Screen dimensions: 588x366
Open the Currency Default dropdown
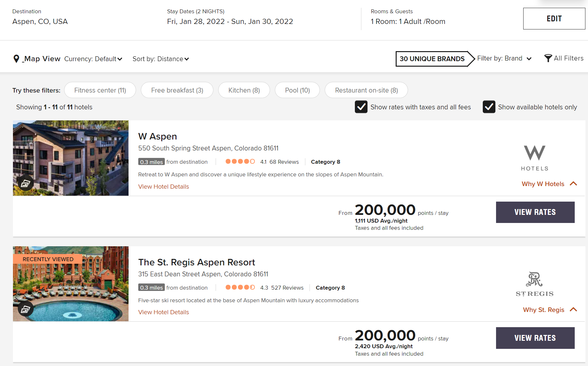(93, 59)
